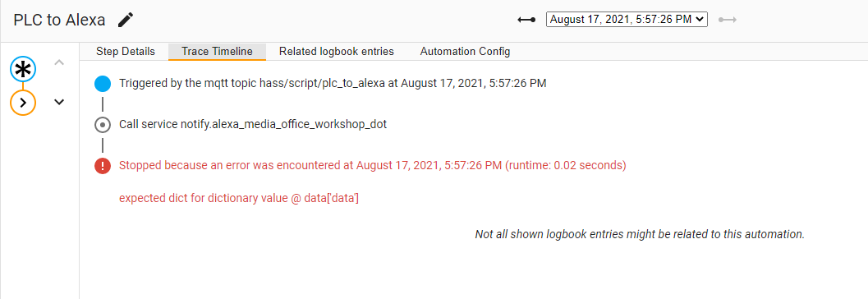Go to the next trace with right arrow icon
Screen dimensions: 868x299
(728, 20)
